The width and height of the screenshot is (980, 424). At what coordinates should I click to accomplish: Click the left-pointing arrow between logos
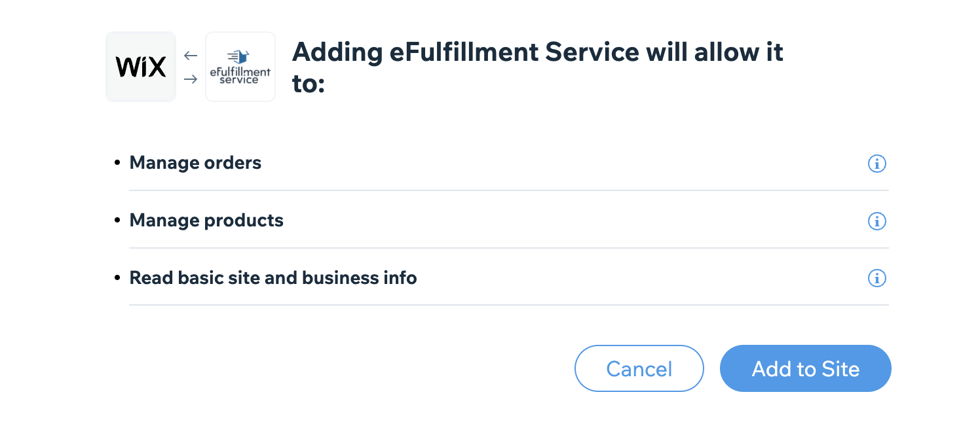point(191,56)
